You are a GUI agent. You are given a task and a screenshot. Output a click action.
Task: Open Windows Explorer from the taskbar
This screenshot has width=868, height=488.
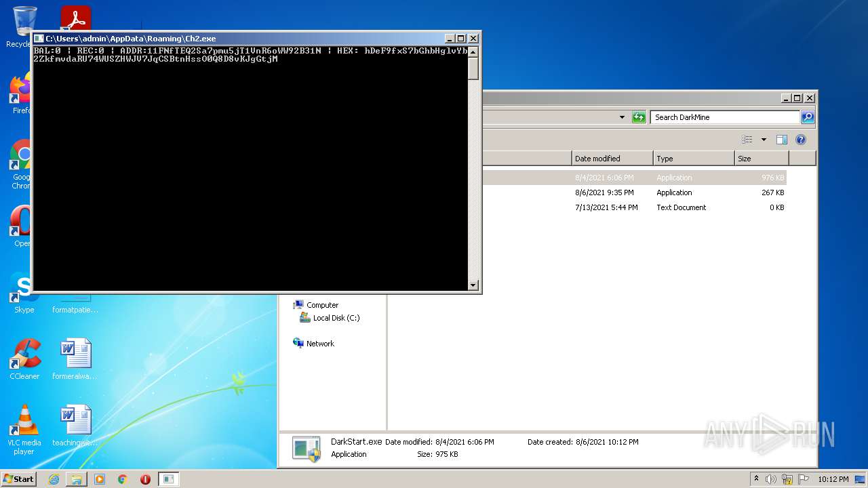77,479
